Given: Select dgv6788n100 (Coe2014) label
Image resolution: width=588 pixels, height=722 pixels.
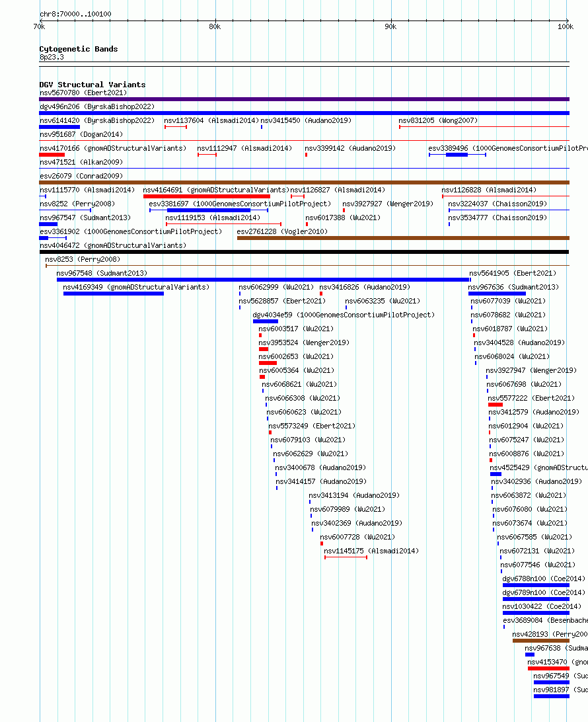Looking at the screenshot, I should [x=544, y=579].
